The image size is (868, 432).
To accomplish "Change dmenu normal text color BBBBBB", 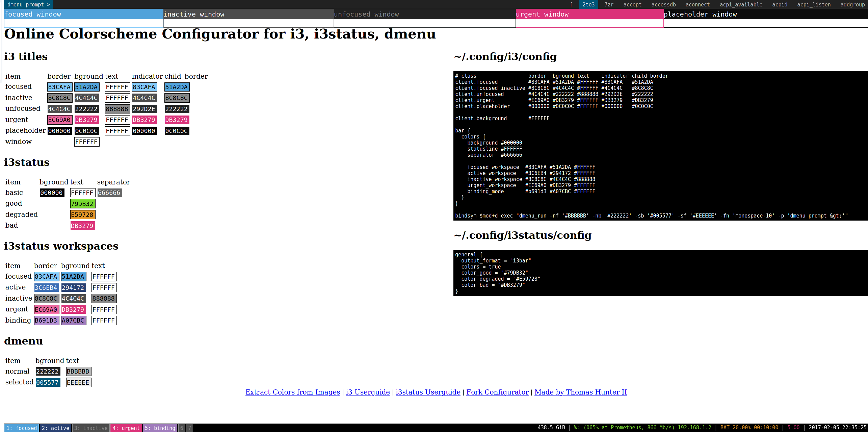I will coord(79,372).
